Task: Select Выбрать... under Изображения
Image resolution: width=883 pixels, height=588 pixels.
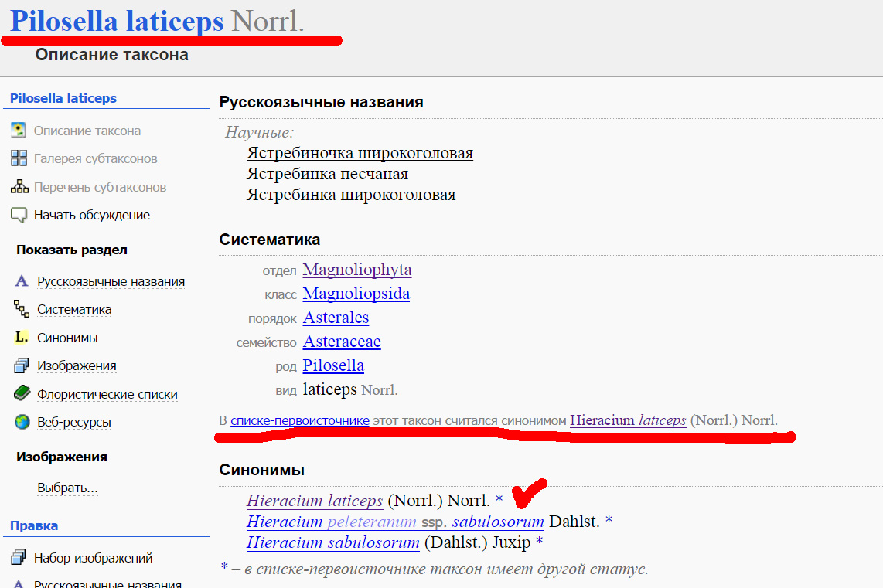Action: click(67, 488)
